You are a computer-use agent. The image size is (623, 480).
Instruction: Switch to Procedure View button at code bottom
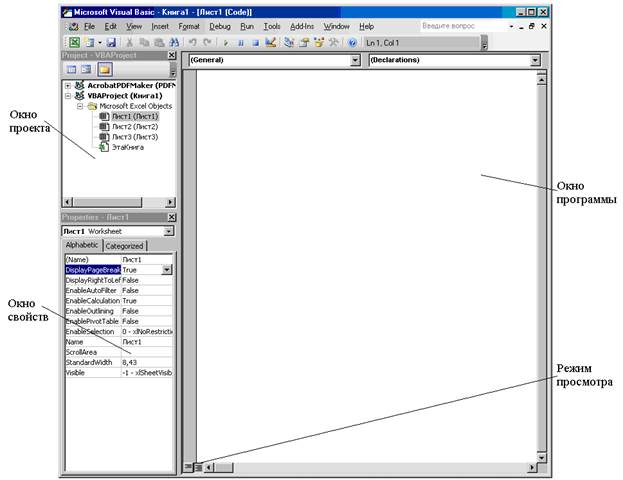click(188, 467)
